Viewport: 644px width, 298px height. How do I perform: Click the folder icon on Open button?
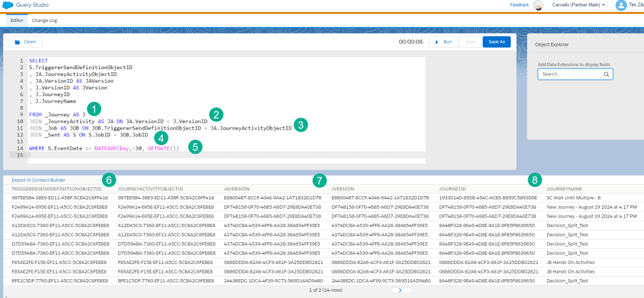17,42
